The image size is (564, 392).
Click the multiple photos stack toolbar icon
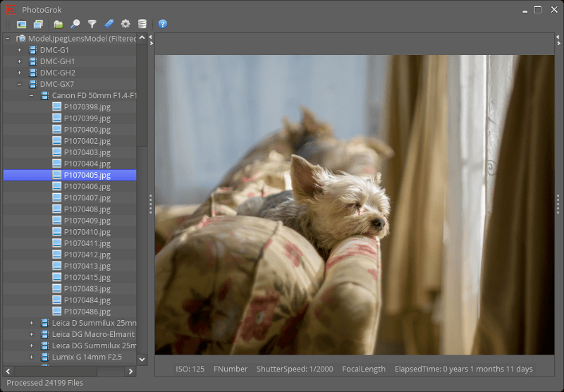(38, 24)
